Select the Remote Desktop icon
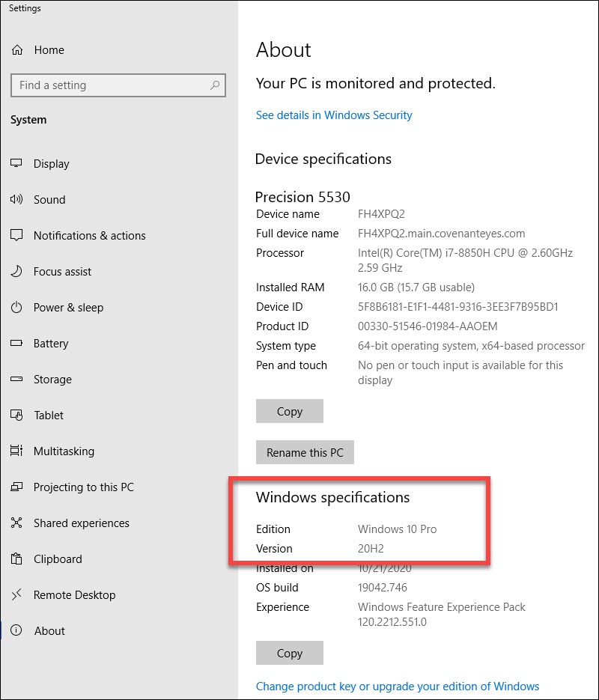Viewport: 599px width, 700px height. click(16, 595)
